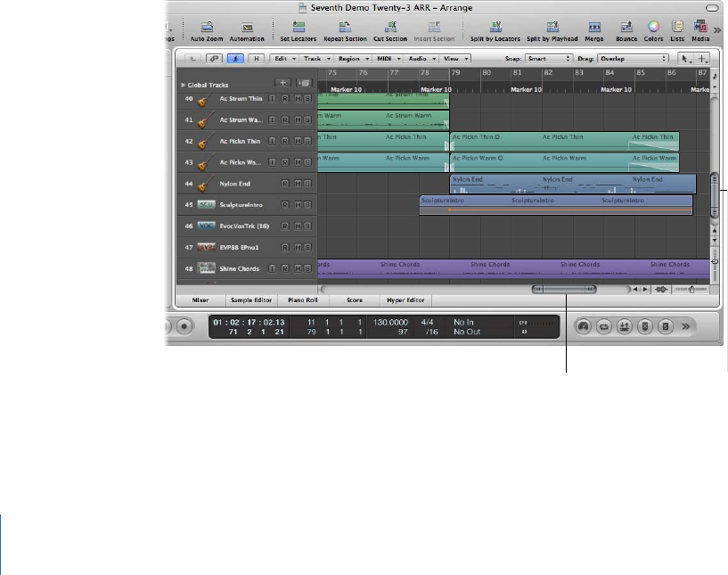Click the low latency mode transport button
Viewport: 728px width, 575px height.
(x=583, y=326)
